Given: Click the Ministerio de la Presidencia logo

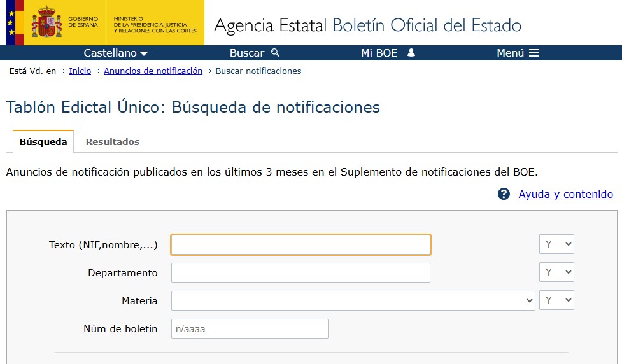Looking at the screenshot, I should click(155, 24).
